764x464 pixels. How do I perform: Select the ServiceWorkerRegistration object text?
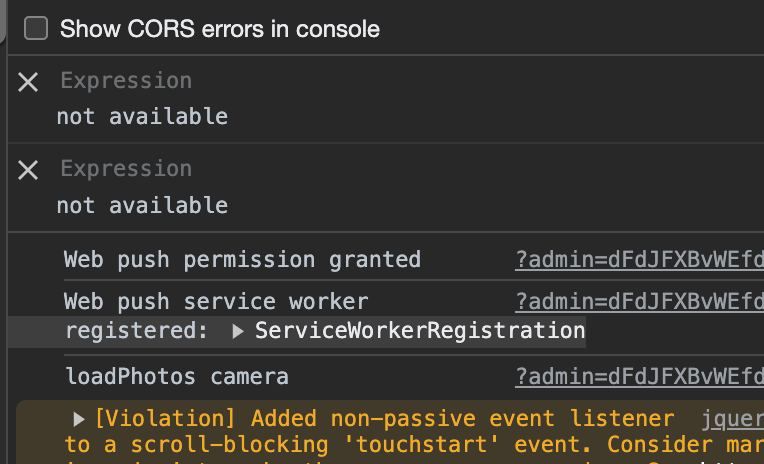pyautogui.click(x=420, y=331)
